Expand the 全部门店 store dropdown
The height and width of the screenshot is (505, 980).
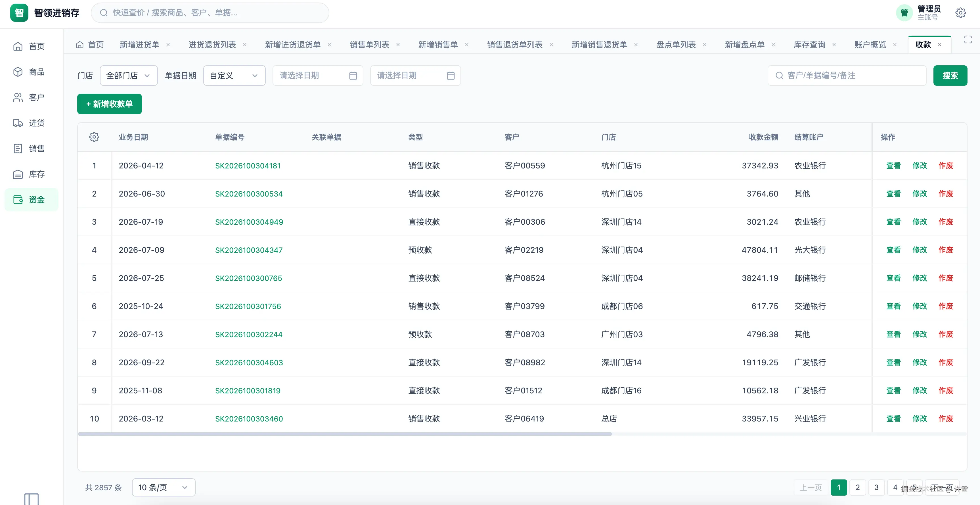[129, 75]
